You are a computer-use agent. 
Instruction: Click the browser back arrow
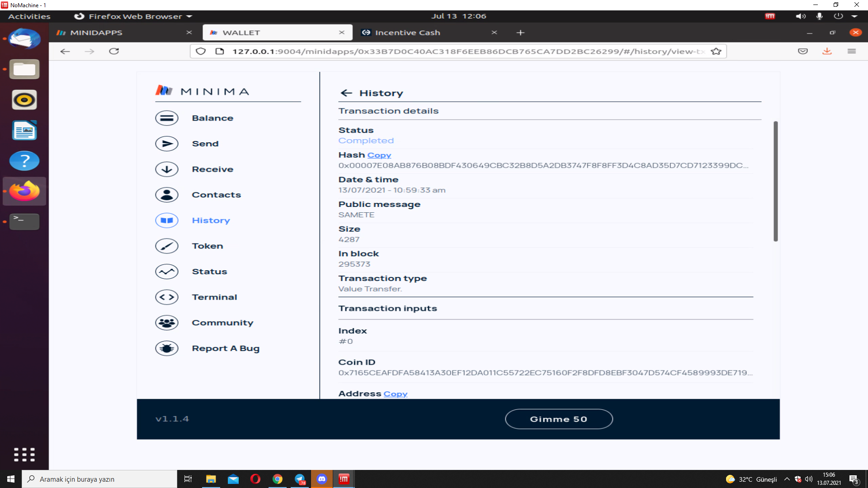click(x=65, y=51)
